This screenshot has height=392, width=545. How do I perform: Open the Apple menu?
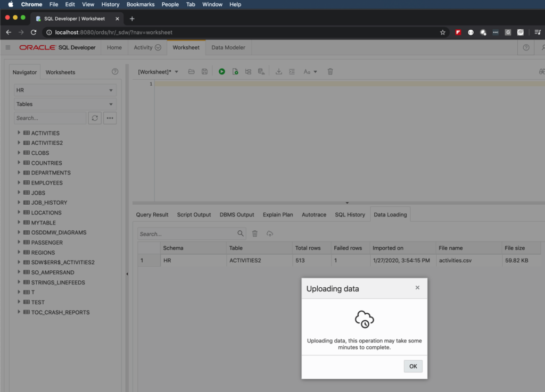tap(11, 4)
